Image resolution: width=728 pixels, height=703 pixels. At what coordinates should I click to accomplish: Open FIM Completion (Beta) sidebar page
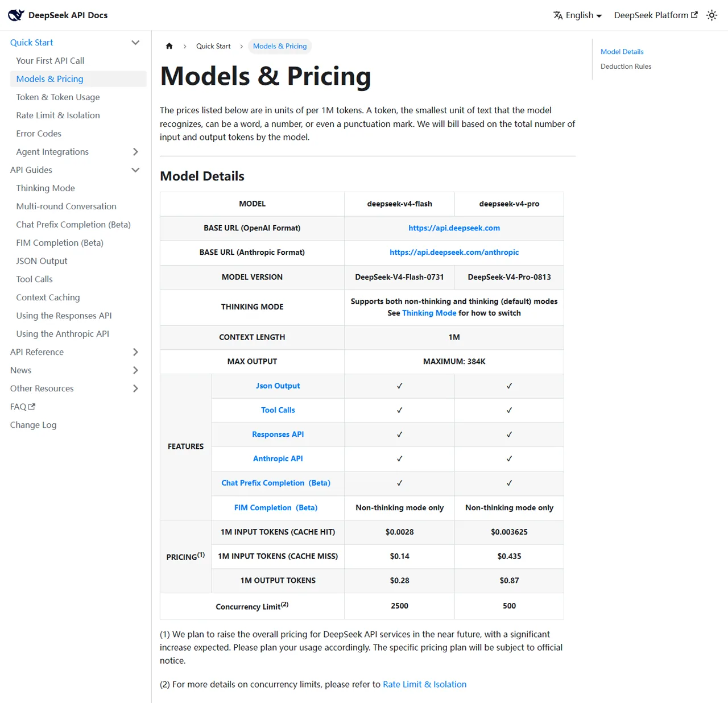[x=60, y=243]
